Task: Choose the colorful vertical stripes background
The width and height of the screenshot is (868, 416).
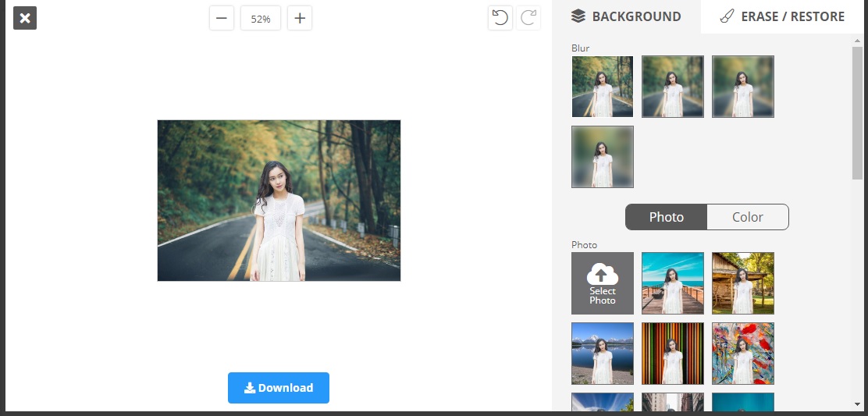Action: coord(673,354)
